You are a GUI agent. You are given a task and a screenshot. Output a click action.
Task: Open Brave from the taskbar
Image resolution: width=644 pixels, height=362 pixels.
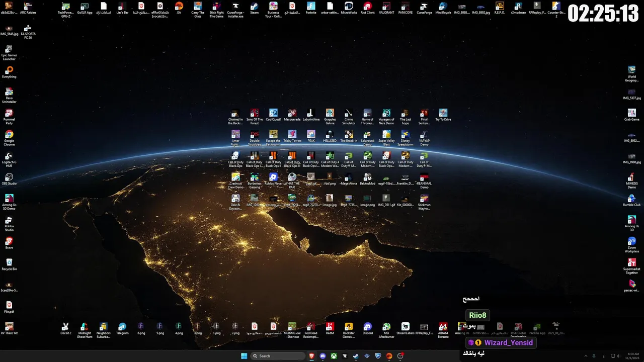coord(311,356)
